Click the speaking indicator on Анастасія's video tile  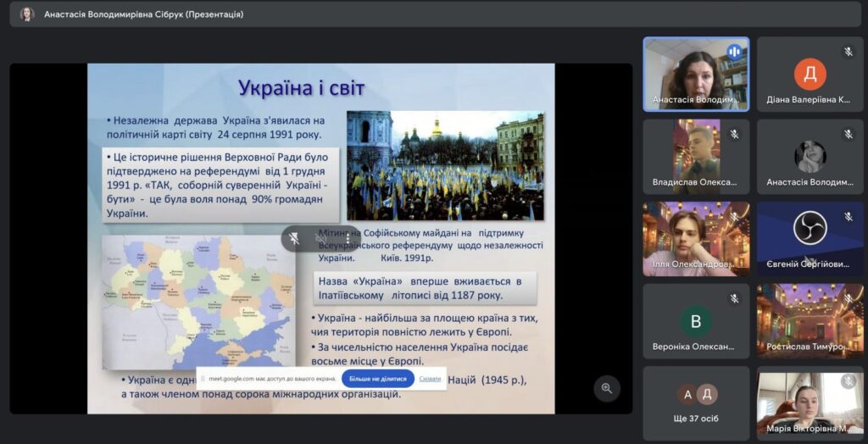coord(734,52)
